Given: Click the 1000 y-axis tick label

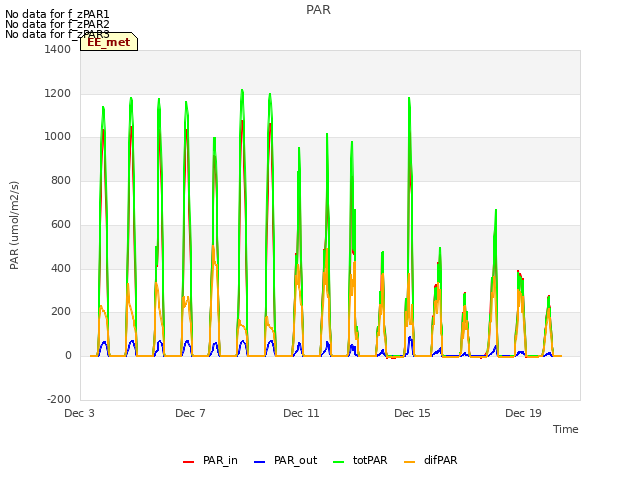Looking at the screenshot, I should [58, 137].
